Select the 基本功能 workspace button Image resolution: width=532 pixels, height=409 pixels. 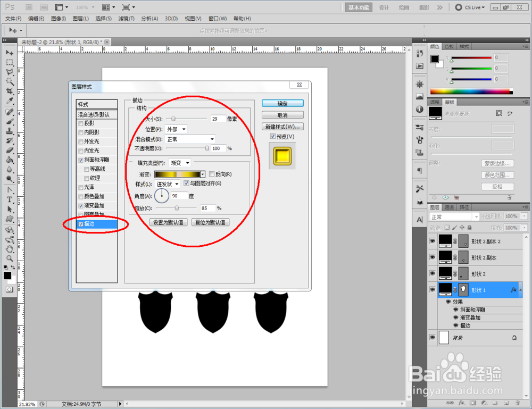tap(358, 7)
